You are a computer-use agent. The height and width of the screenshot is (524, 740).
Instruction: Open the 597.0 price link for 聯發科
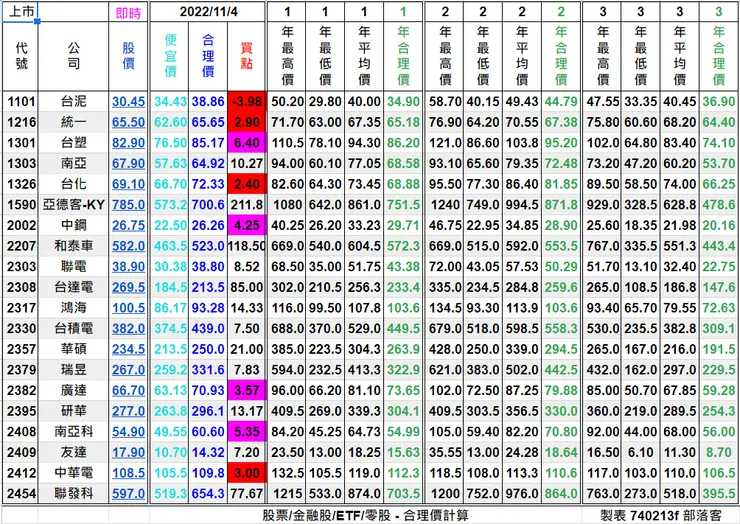tap(128, 494)
